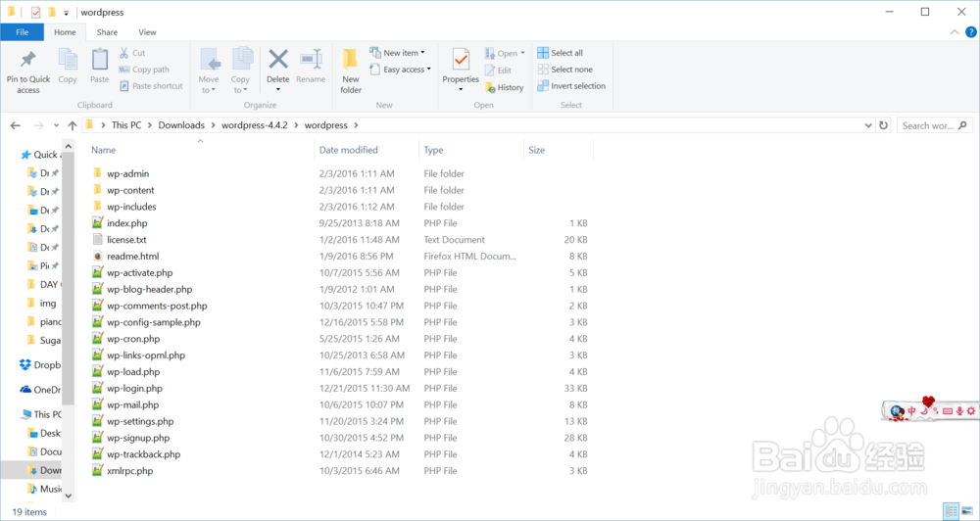Click navigation pane scroll down arrow
The width and height of the screenshot is (980, 521).
pyautogui.click(x=69, y=496)
